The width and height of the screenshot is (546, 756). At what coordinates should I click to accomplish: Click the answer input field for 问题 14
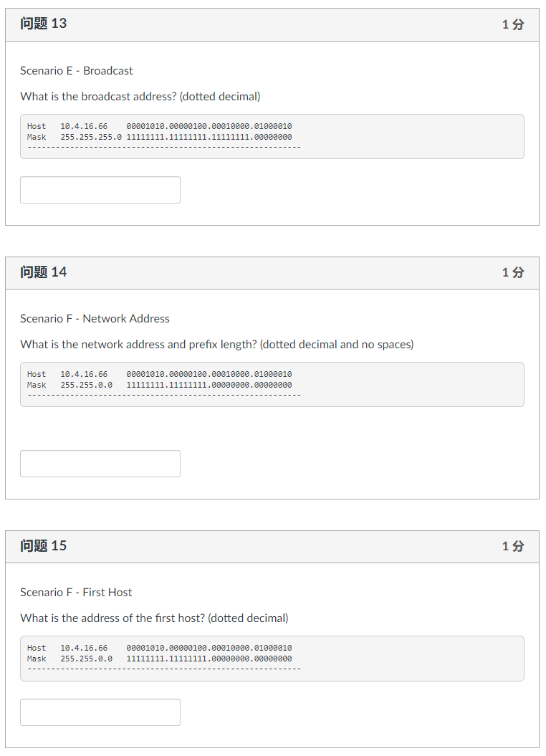click(100, 463)
